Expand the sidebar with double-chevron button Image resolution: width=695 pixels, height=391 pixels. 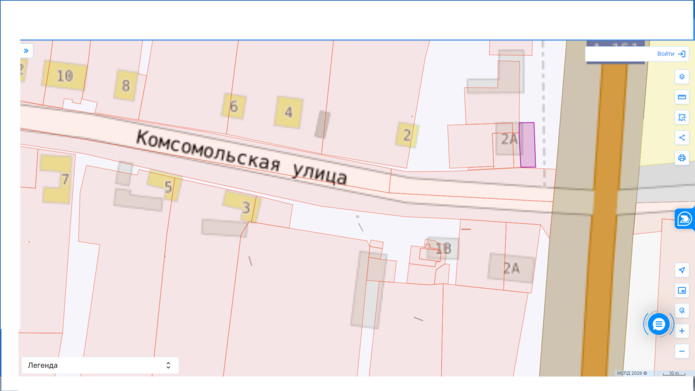pos(26,51)
